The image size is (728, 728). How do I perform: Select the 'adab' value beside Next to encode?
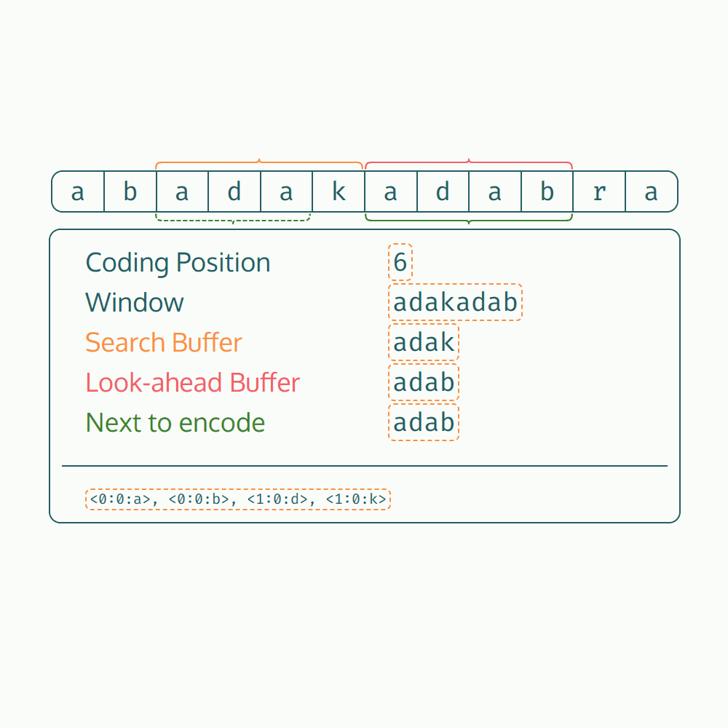tap(424, 423)
